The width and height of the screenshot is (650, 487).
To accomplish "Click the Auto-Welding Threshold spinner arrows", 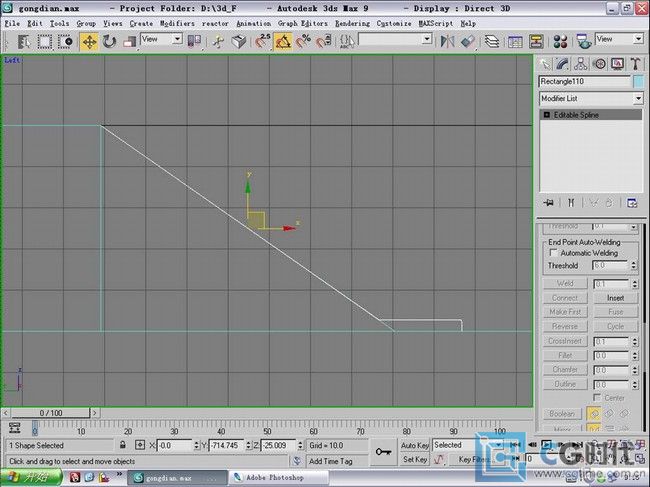I will 633,265.
